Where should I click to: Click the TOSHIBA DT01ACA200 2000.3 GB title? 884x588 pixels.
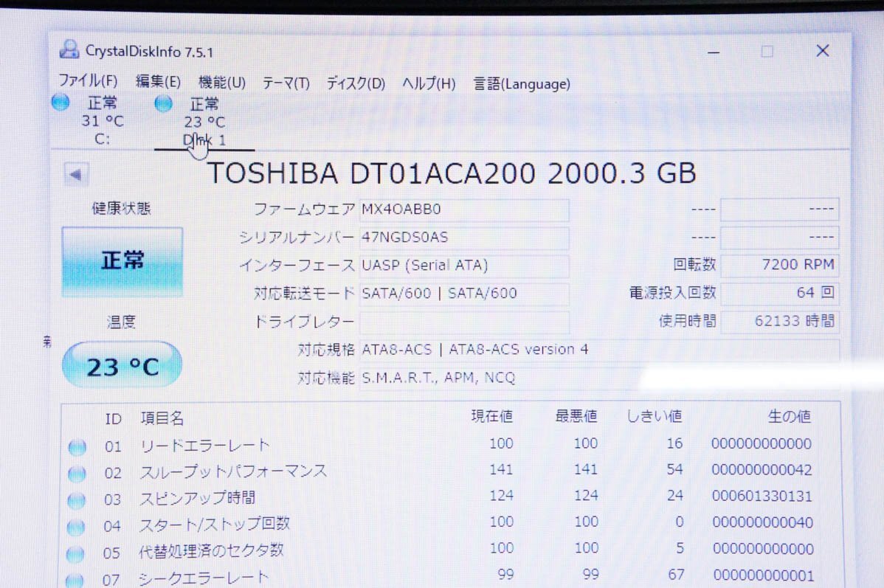pyautogui.click(x=452, y=173)
